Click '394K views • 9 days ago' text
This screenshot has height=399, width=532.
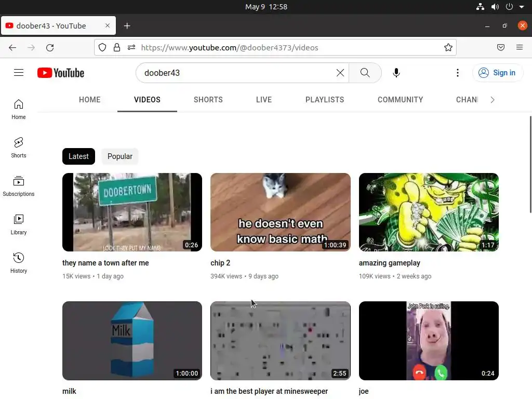pos(244,276)
